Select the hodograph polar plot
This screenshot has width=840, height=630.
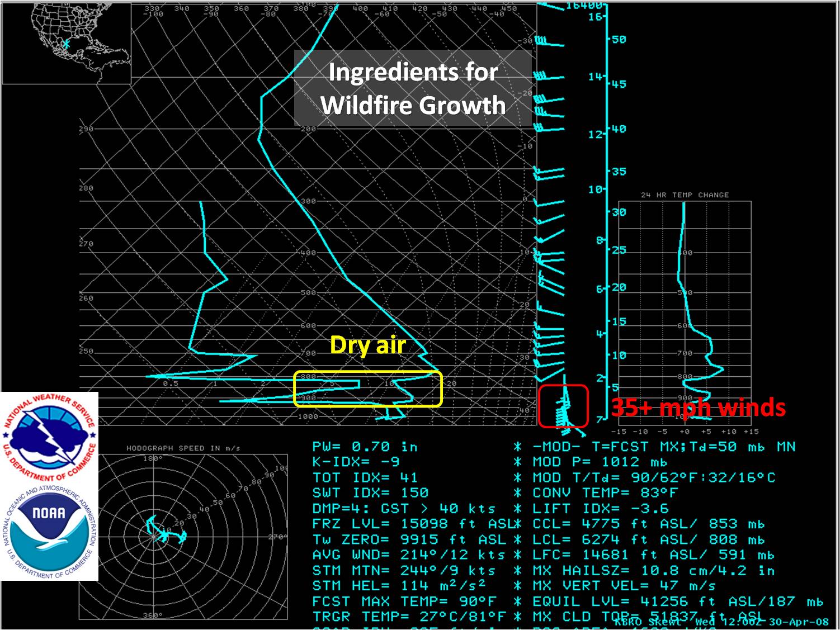click(x=183, y=536)
